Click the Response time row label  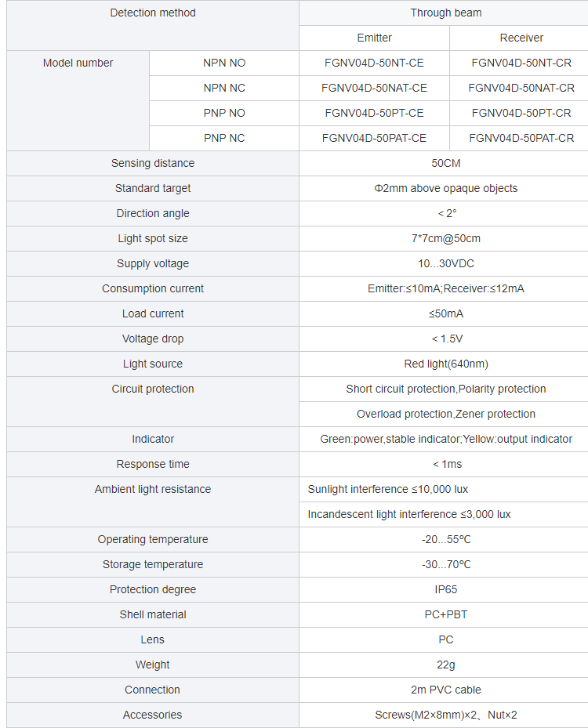point(153,464)
